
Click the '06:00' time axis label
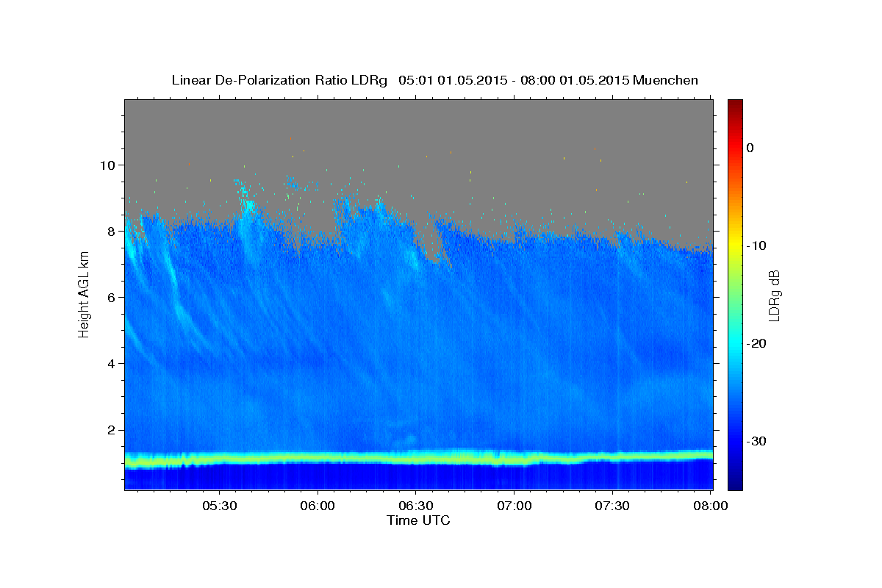click(318, 506)
